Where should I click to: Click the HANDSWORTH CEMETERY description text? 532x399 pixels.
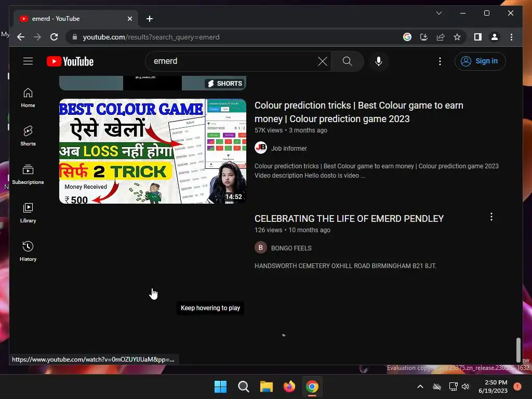pyautogui.click(x=345, y=265)
